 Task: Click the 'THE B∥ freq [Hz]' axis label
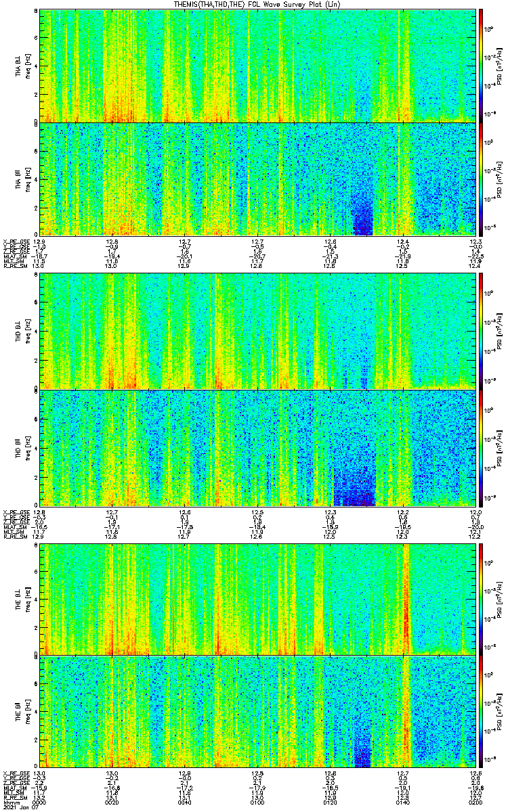click(22, 711)
